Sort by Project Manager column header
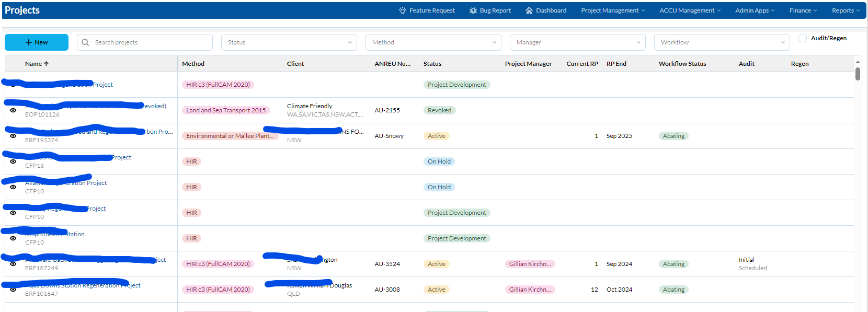 point(528,64)
